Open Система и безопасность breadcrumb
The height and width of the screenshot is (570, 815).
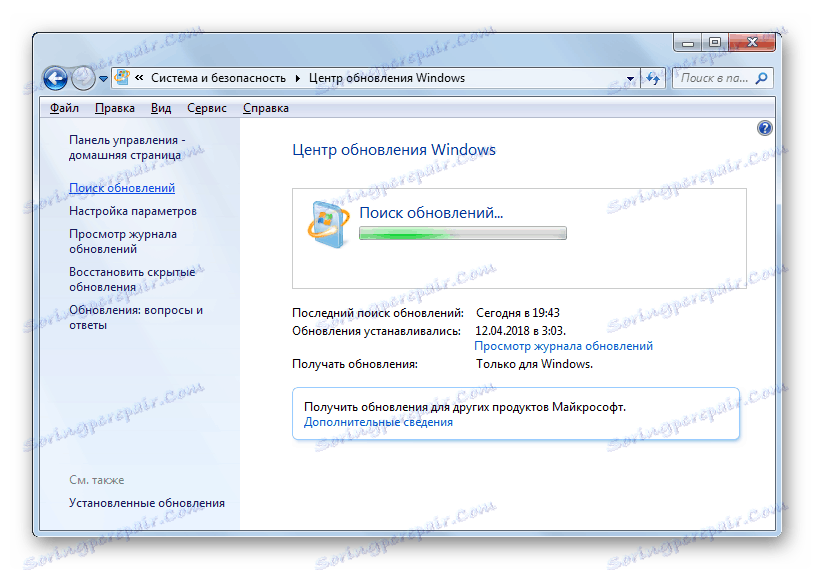pyautogui.click(x=218, y=78)
